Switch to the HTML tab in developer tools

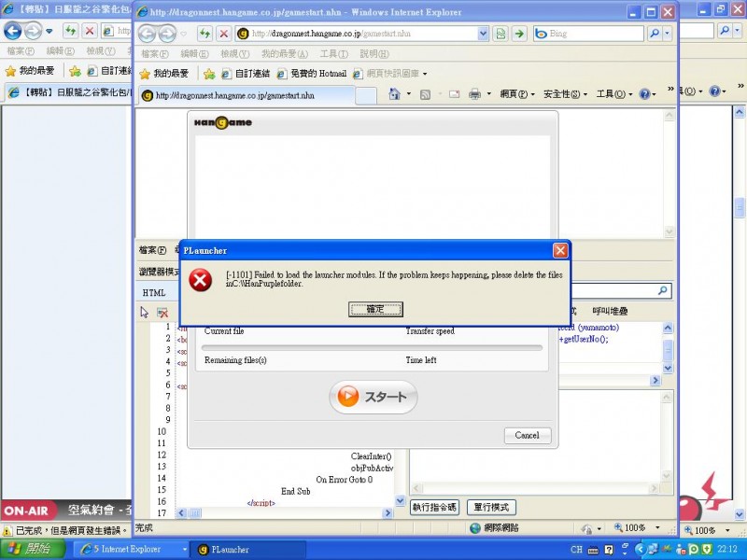(x=154, y=293)
